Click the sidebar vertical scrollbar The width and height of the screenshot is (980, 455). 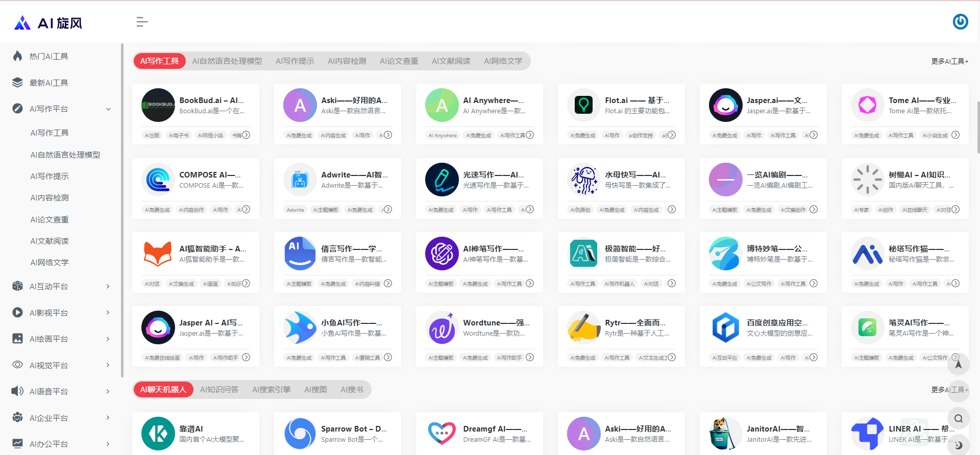[122, 210]
